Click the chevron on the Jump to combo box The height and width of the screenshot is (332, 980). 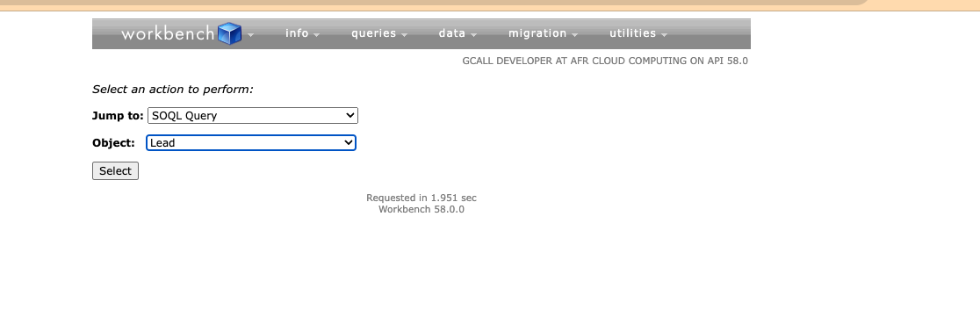[350, 116]
